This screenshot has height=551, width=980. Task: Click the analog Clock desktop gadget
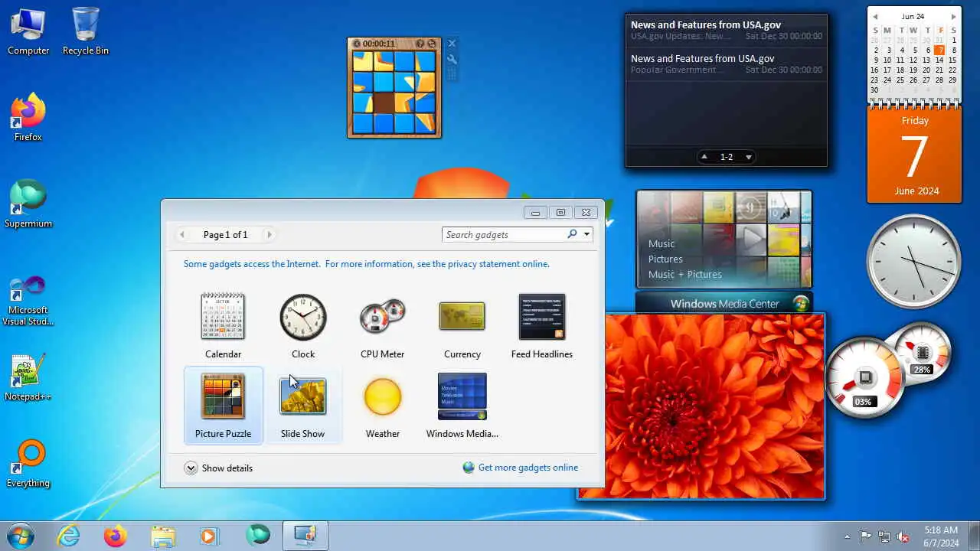(913, 261)
